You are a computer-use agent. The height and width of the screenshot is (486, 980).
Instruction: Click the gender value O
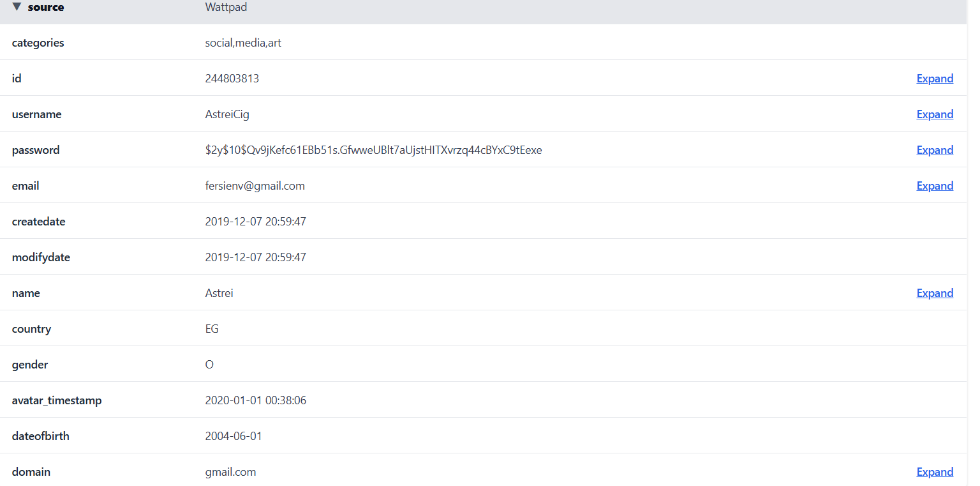(x=209, y=365)
